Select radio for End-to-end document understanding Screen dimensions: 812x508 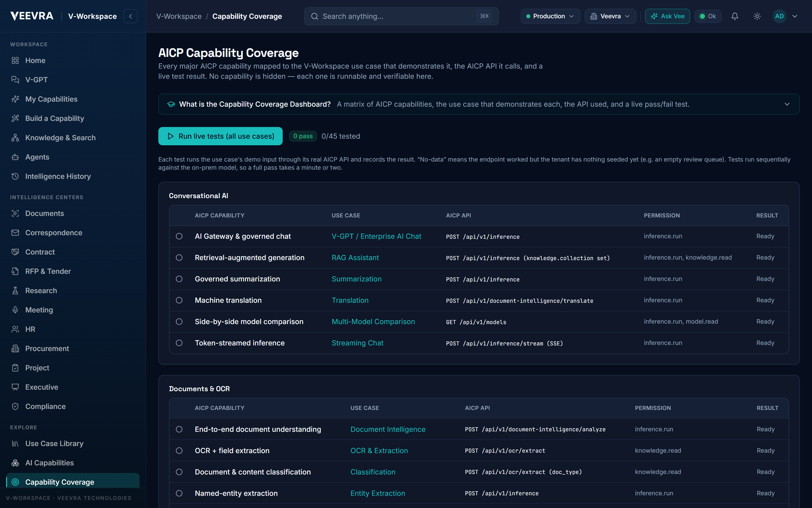pyautogui.click(x=179, y=429)
